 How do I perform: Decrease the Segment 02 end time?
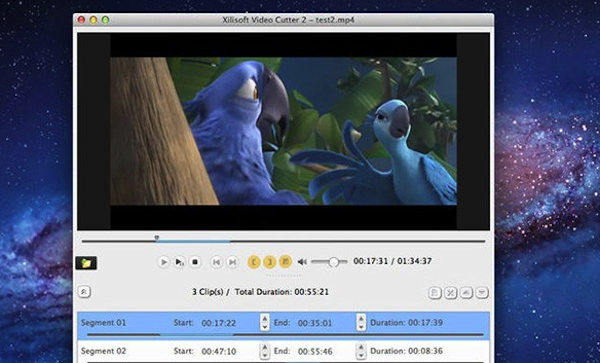click(x=361, y=356)
